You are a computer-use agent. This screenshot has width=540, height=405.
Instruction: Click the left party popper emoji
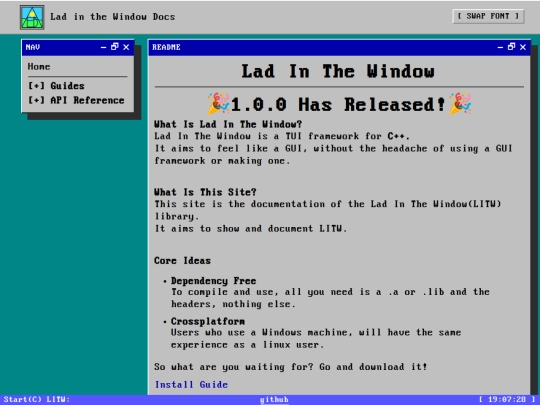click(218, 103)
